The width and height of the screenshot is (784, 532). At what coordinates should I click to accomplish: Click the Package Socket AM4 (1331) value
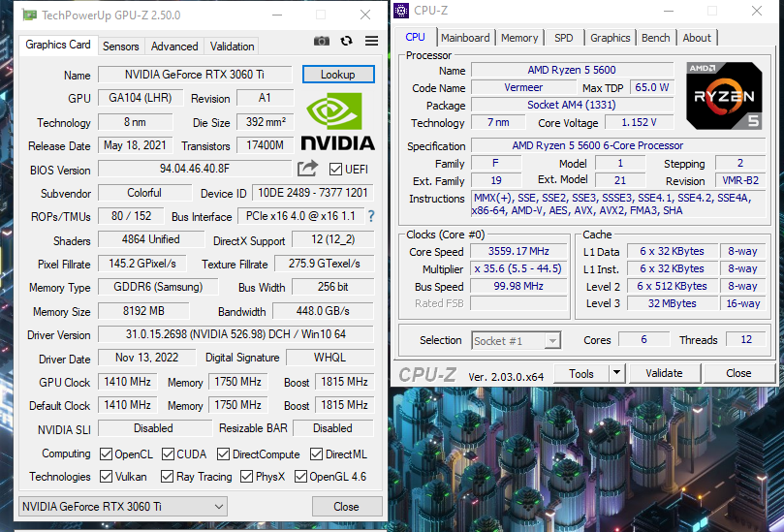click(572, 105)
